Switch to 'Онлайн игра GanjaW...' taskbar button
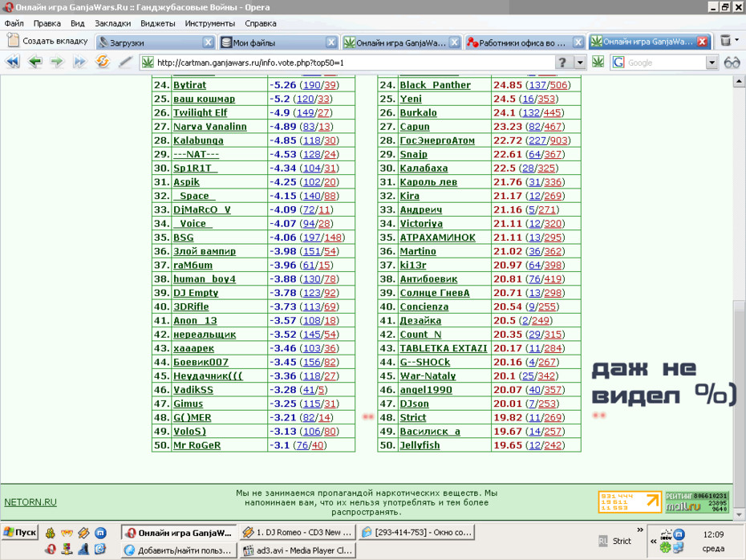 pos(179,533)
